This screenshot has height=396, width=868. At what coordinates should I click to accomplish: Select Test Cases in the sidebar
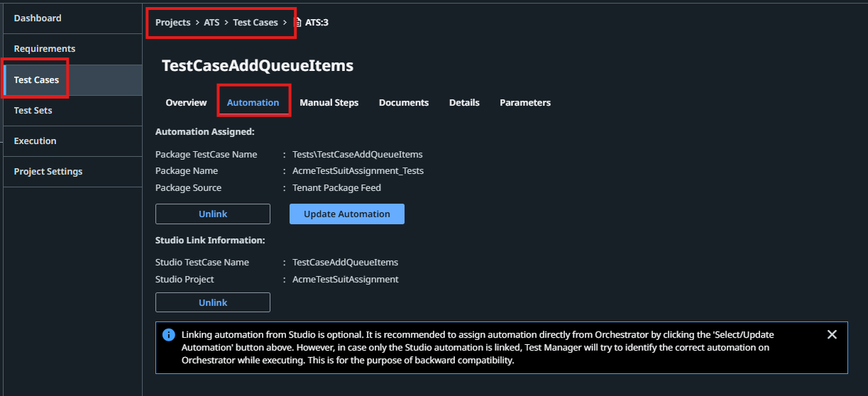36,79
